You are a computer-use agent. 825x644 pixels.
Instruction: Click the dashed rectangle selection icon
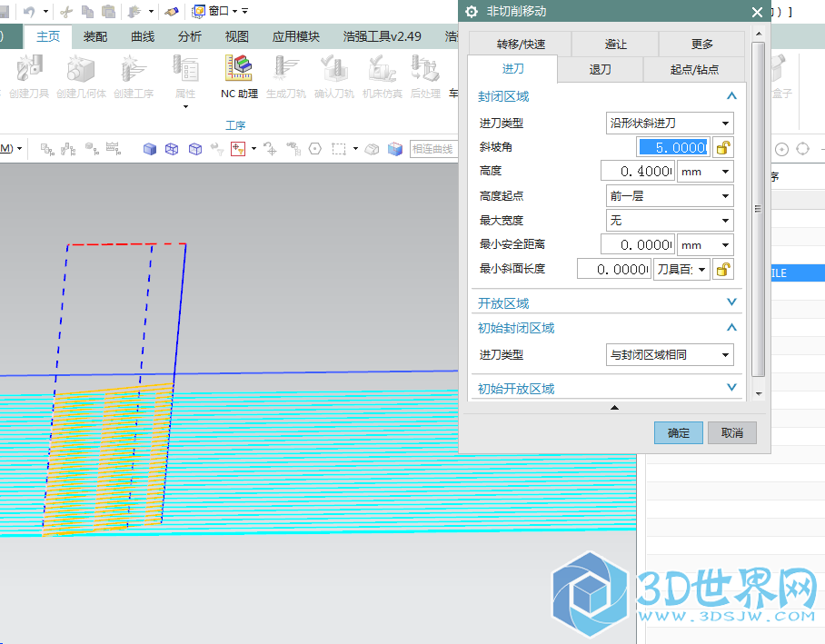coord(339,149)
